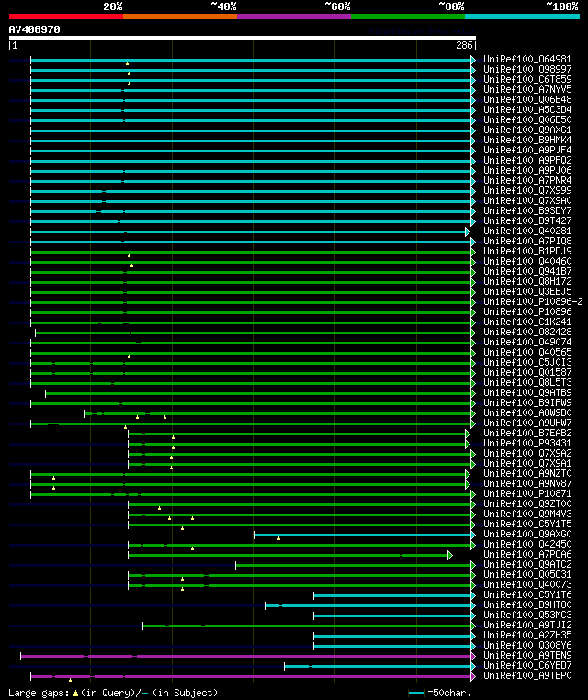Select the UniRef100_Q7X999 hit name
The image size is (588, 700).
527,190
